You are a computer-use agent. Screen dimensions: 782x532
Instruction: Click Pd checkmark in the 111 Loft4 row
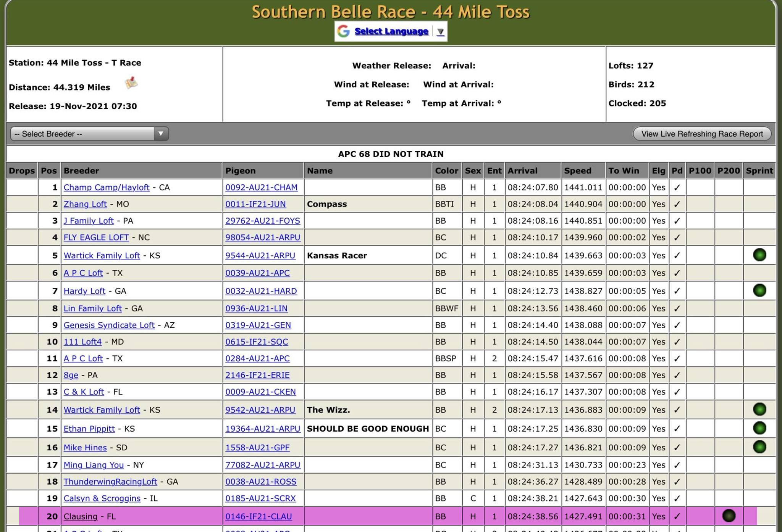677,342
